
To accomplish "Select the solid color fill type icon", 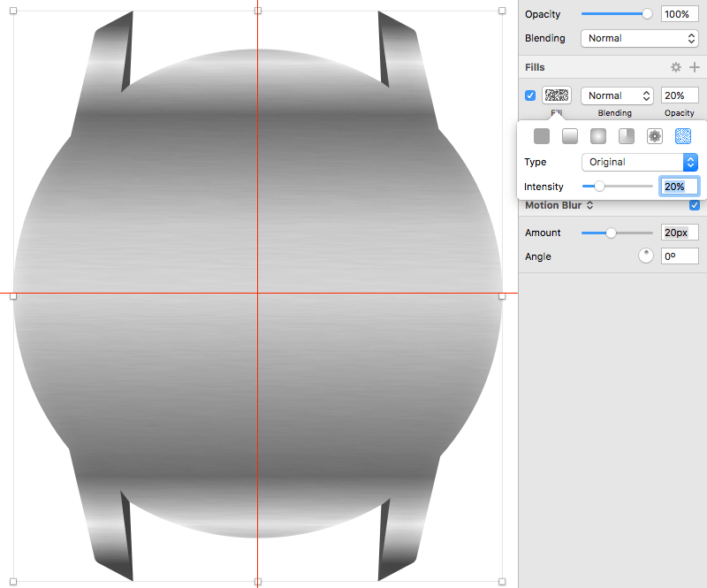I will 542,136.
